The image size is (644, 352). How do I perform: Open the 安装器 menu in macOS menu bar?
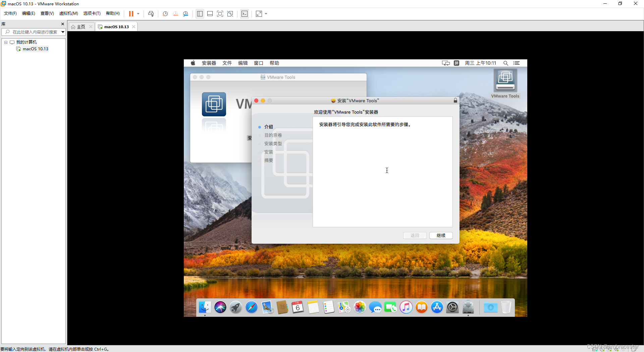click(x=209, y=63)
